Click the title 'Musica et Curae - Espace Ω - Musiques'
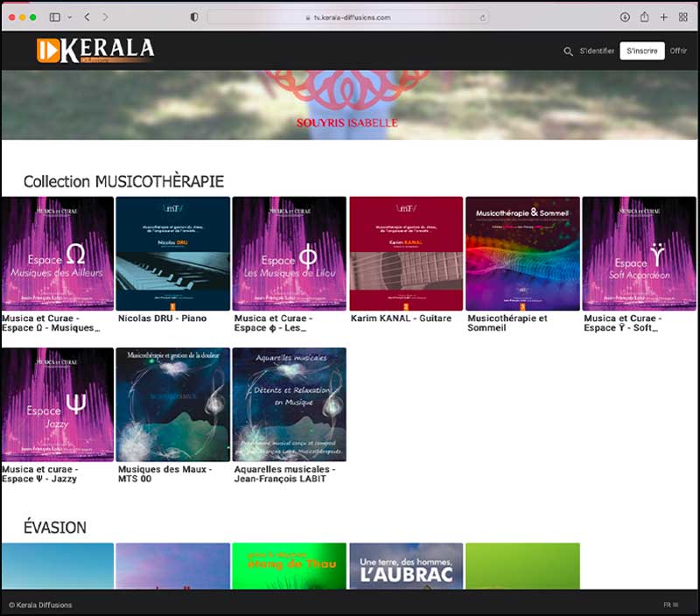The width and height of the screenshot is (700, 616). tap(51, 323)
